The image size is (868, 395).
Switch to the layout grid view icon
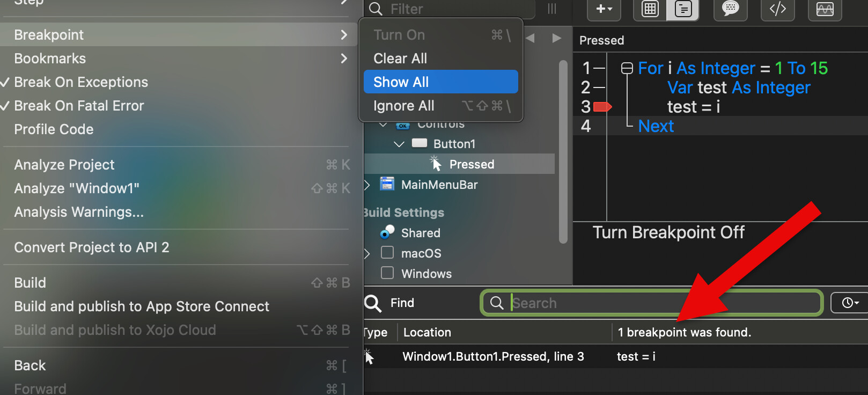(650, 9)
